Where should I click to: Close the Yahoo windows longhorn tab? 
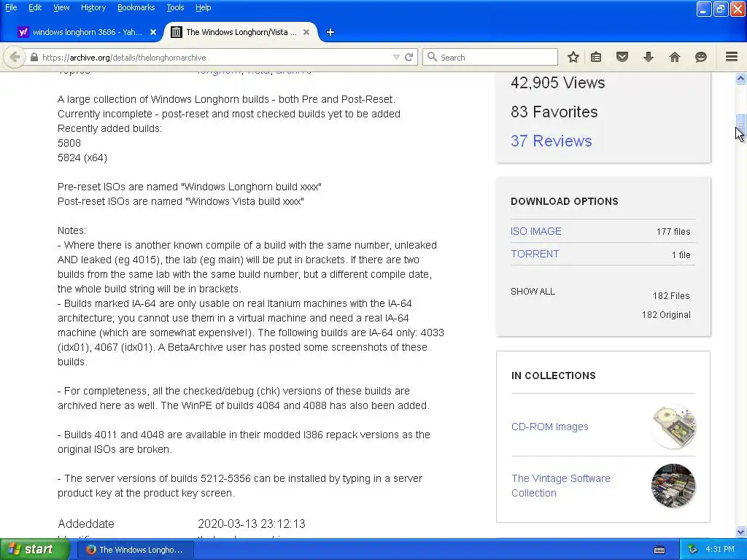153,32
